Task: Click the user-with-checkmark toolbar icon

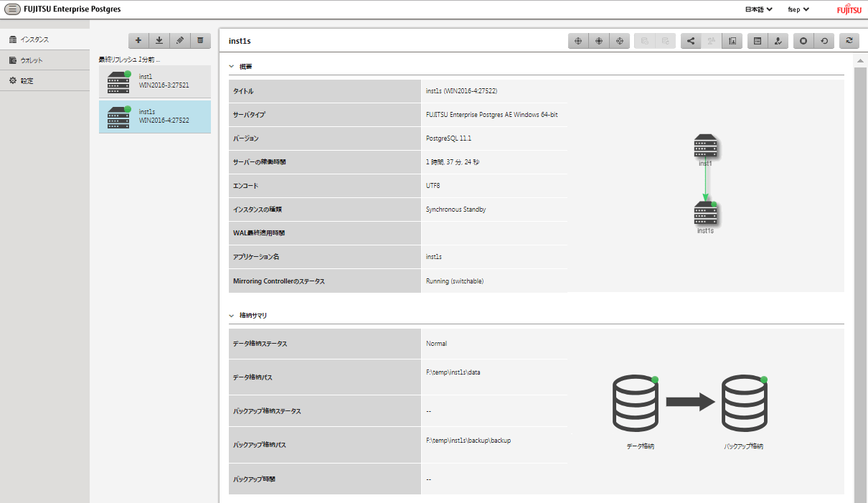Action: tap(778, 41)
